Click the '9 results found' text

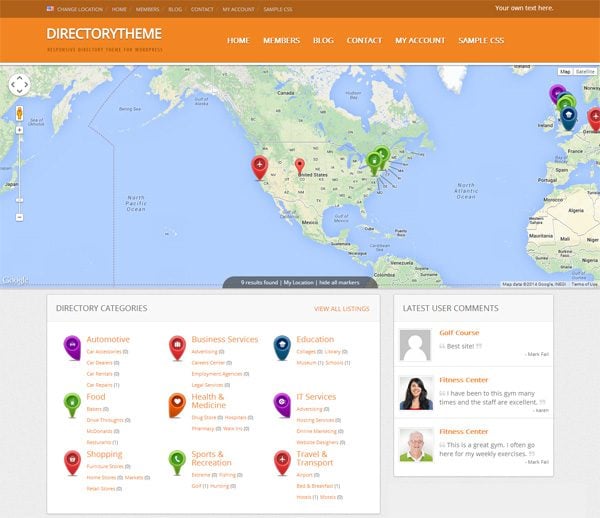(x=259, y=283)
